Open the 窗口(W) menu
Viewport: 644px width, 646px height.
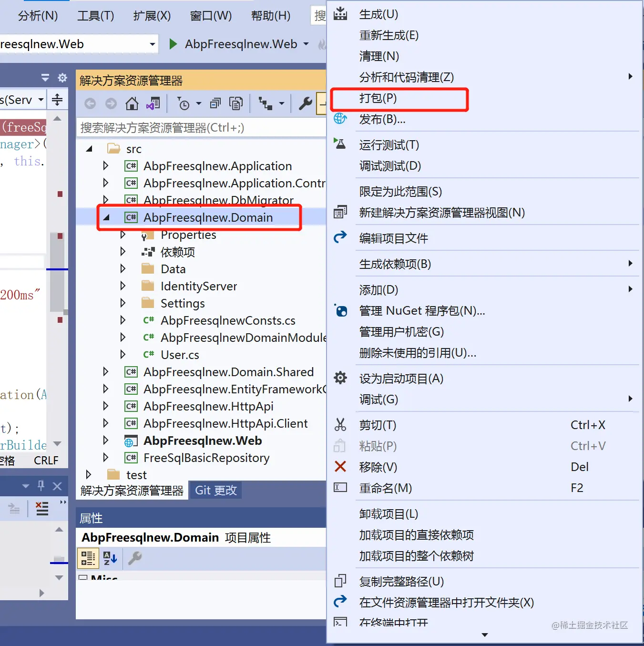point(211,16)
